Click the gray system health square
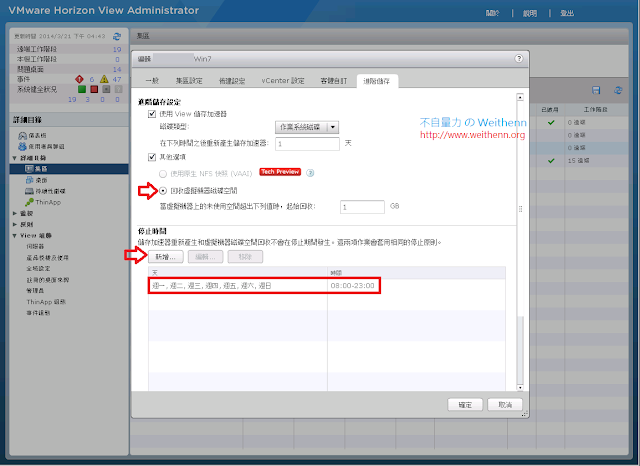 pyautogui.click(x=106, y=89)
